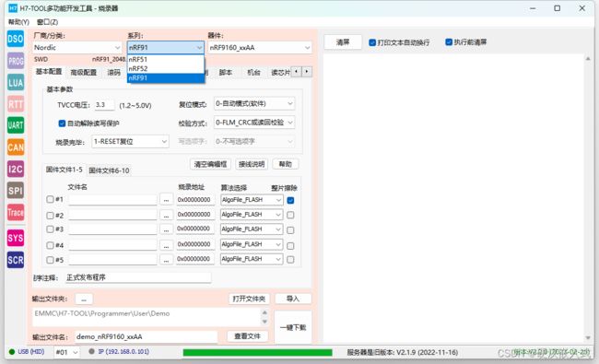Select the UART sidebar icon
Viewport: 599px width, 364px height.
16,125
